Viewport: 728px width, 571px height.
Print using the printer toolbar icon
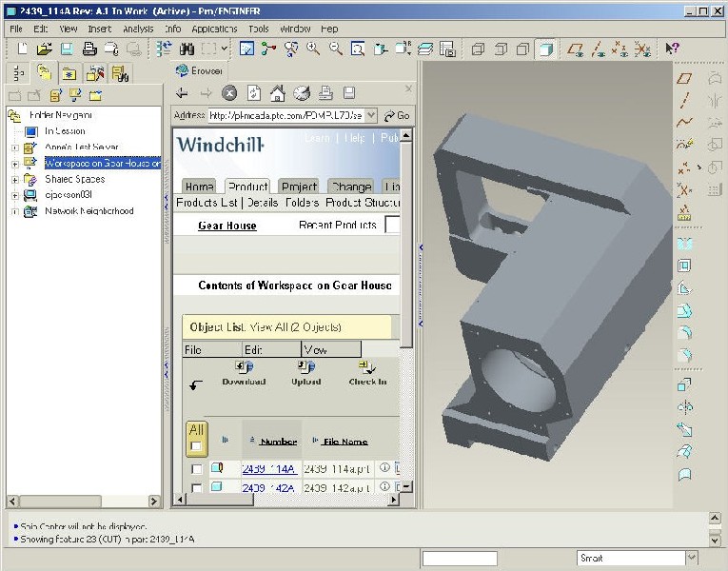click(89, 49)
